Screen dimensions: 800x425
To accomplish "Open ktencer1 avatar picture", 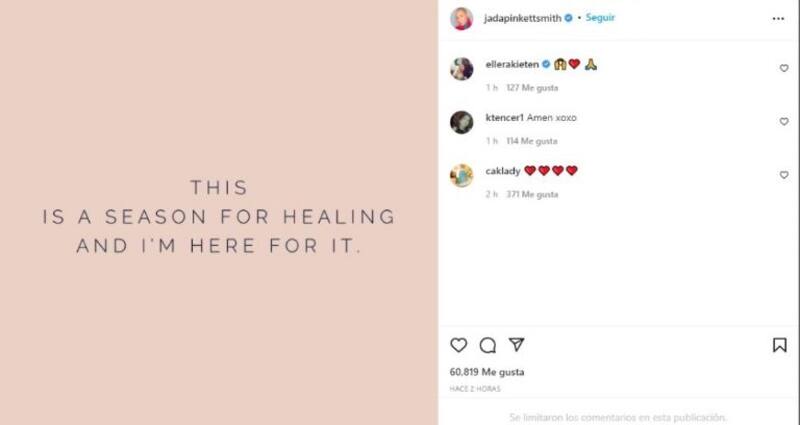I will click(462, 122).
